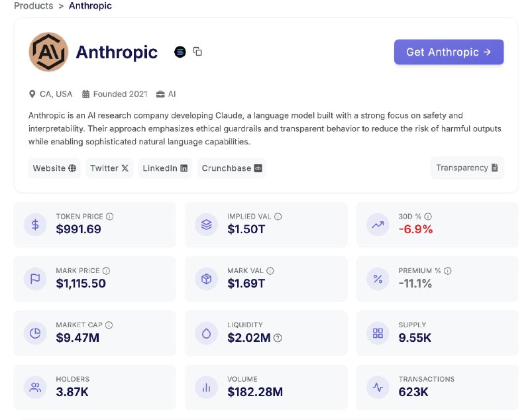
Task: Click the Market Cap info icon
Action: coord(109,325)
